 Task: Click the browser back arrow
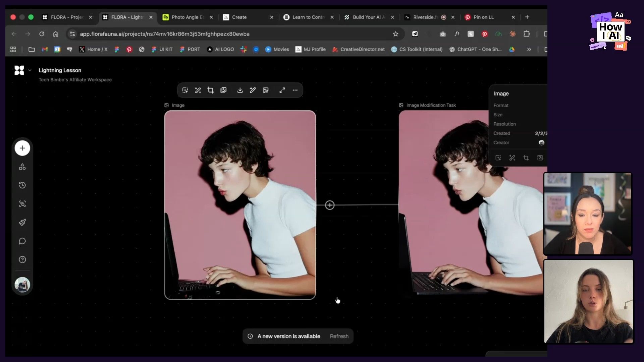coord(14,34)
